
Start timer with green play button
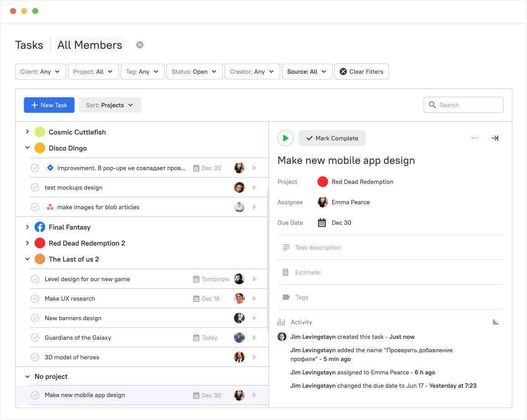point(286,138)
